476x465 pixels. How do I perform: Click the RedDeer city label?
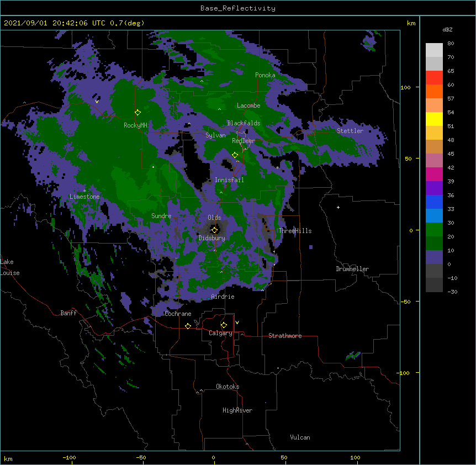click(244, 141)
